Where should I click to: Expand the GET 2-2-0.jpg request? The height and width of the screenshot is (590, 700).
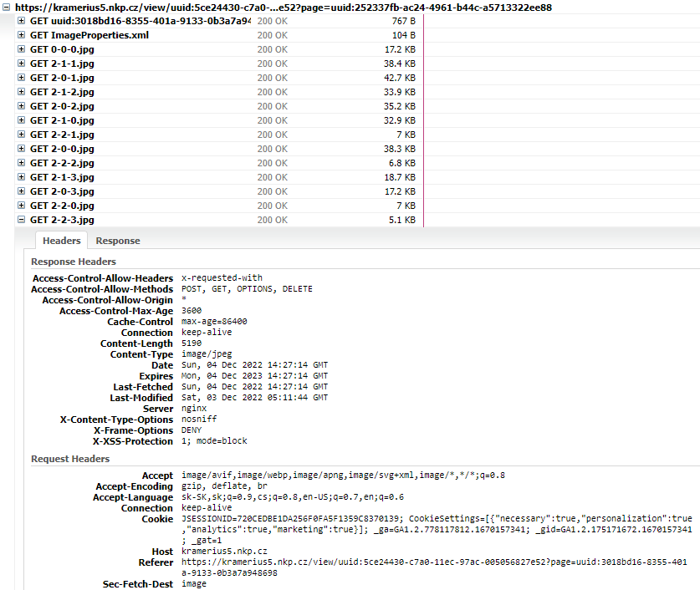[21, 206]
